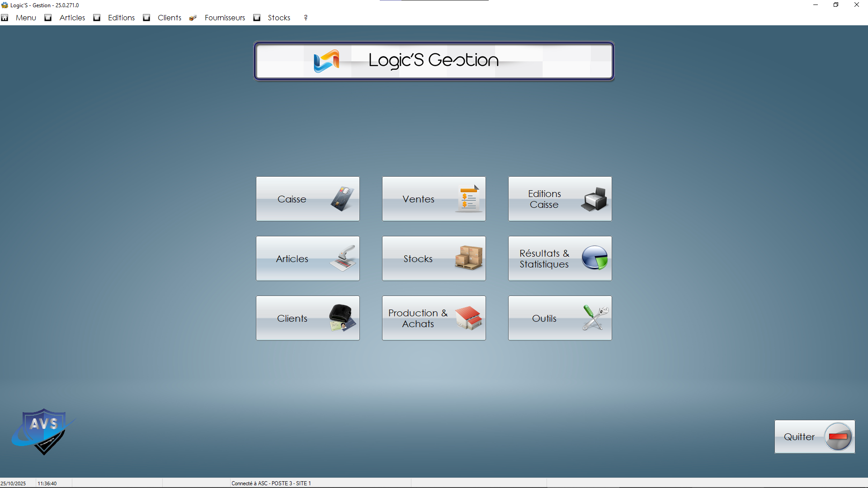The height and width of the screenshot is (488, 868).
Task: Expand the Editions menu
Action: pos(121,18)
